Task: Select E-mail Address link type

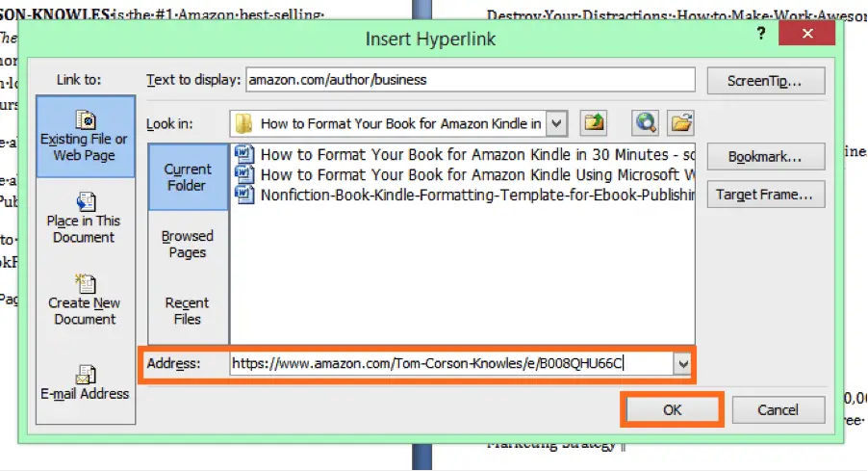Action: [x=85, y=383]
